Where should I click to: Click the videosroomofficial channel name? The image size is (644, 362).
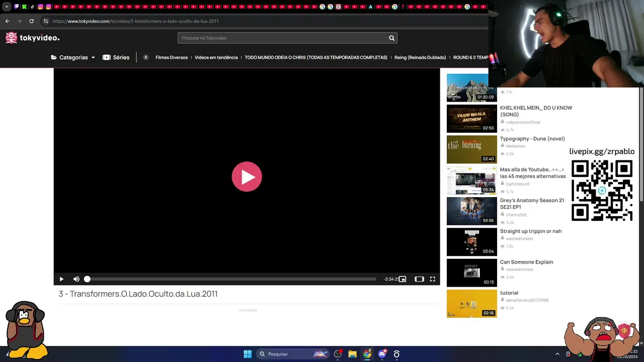coord(523,122)
